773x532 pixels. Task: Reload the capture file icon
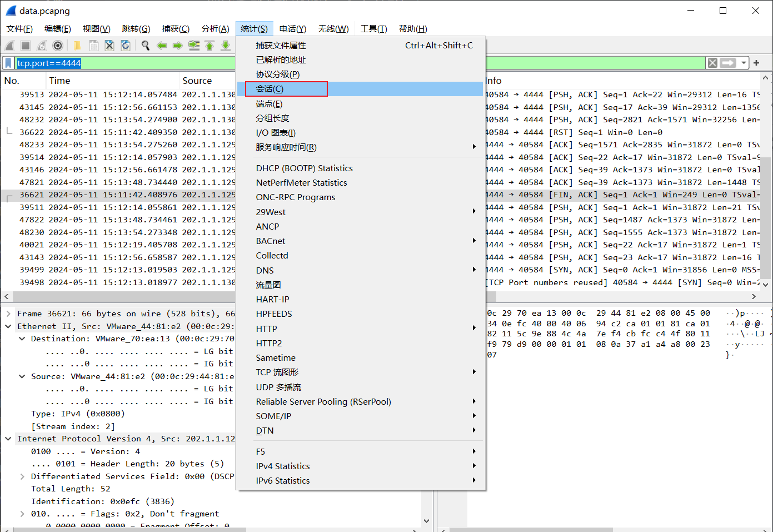tap(126, 46)
